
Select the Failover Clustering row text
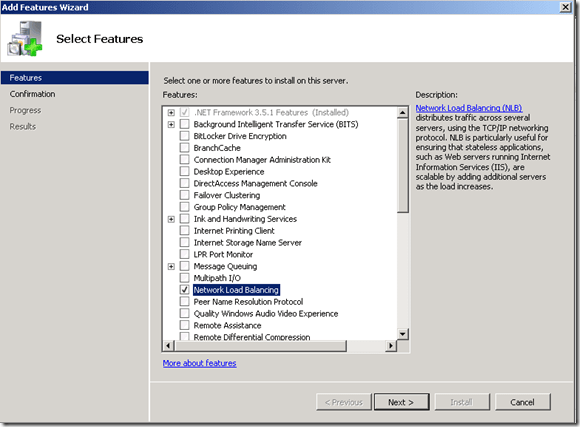[x=227, y=195]
